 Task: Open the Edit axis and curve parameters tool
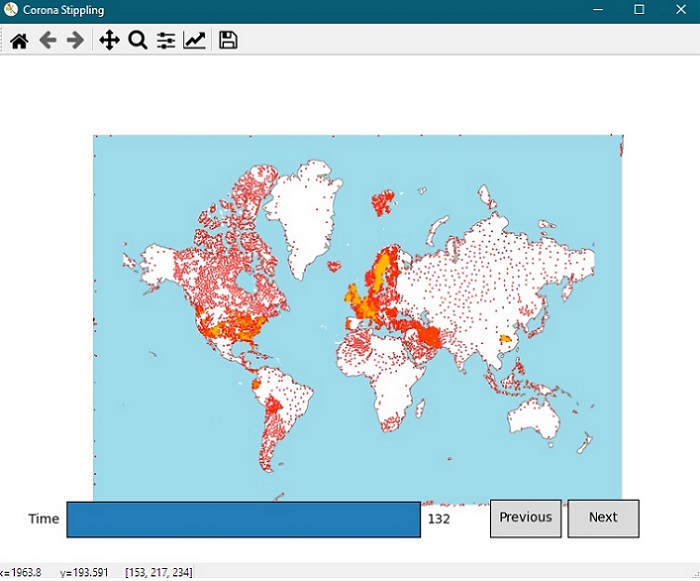click(x=194, y=40)
